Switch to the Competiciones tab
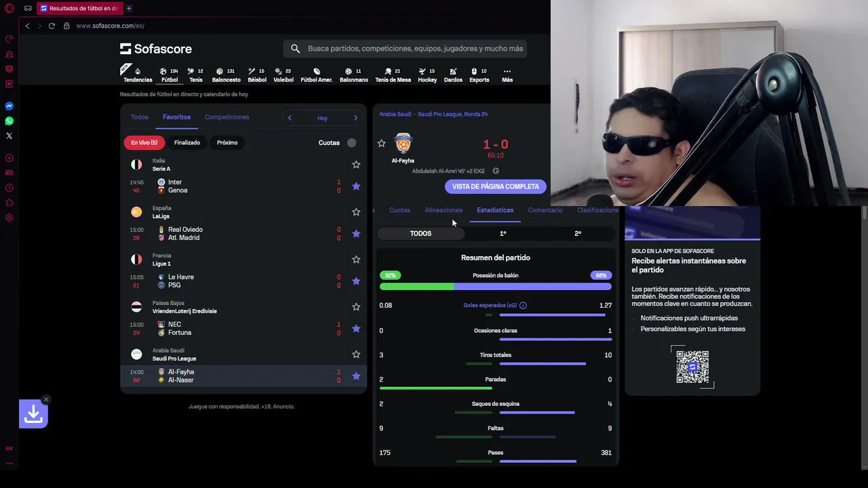Image resolution: width=868 pixels, height=488 pixels. (227, 117)
